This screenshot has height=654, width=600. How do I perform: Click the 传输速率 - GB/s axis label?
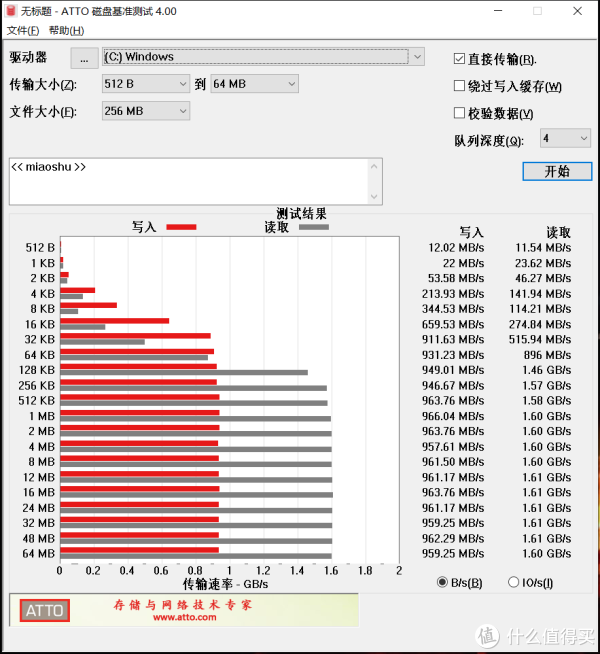tap(226, 584)
